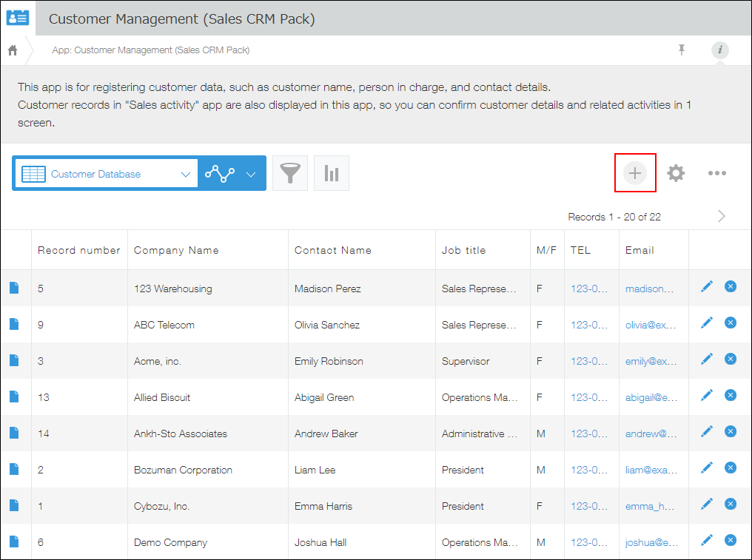Edit the Liam Lee record

point(706,468)
